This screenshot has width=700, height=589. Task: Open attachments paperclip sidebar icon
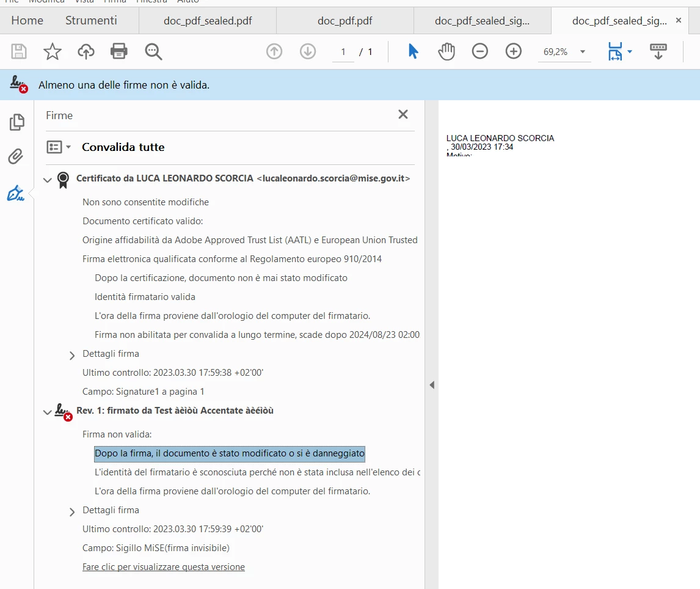pyautogui.click(x=16, y=156)
